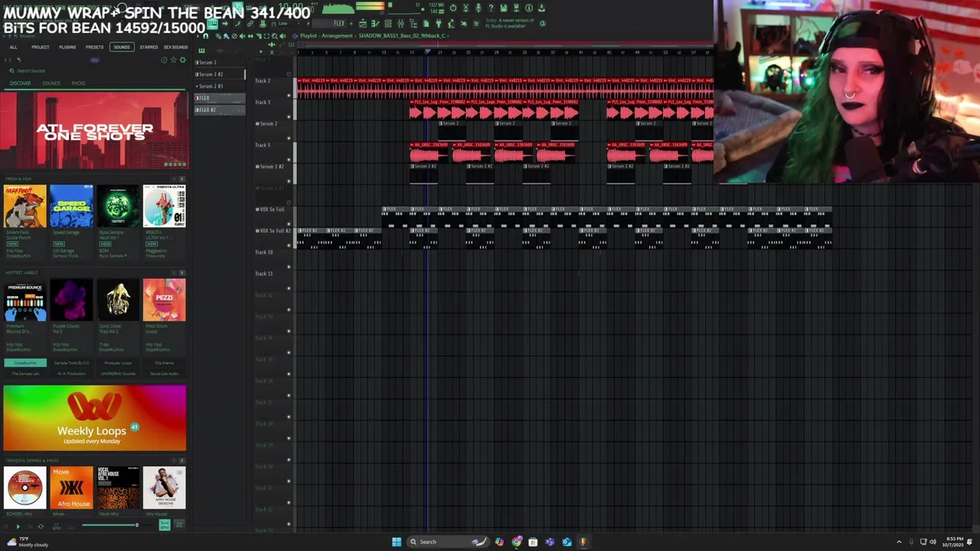Open the Weekly Loops banner
The width and height of the screenshot is (980, 551).
click(x=94, y=418)
